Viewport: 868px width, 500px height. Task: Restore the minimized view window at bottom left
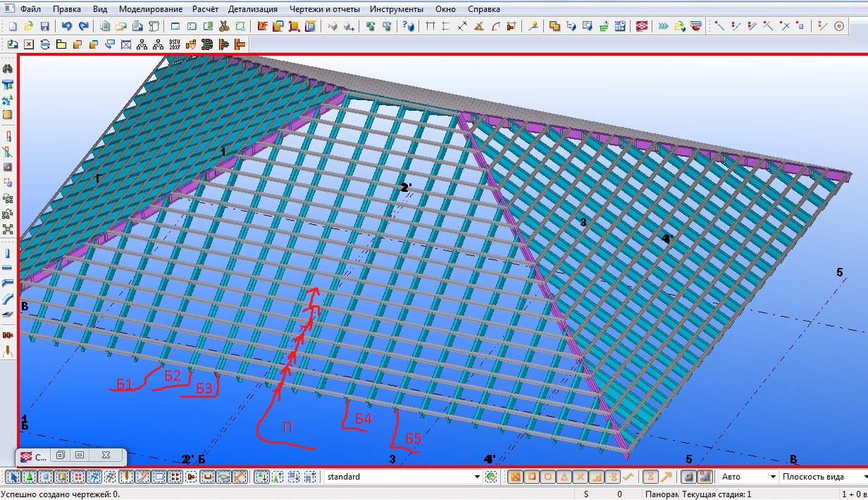pyautogui.click(x=61, y=456)
